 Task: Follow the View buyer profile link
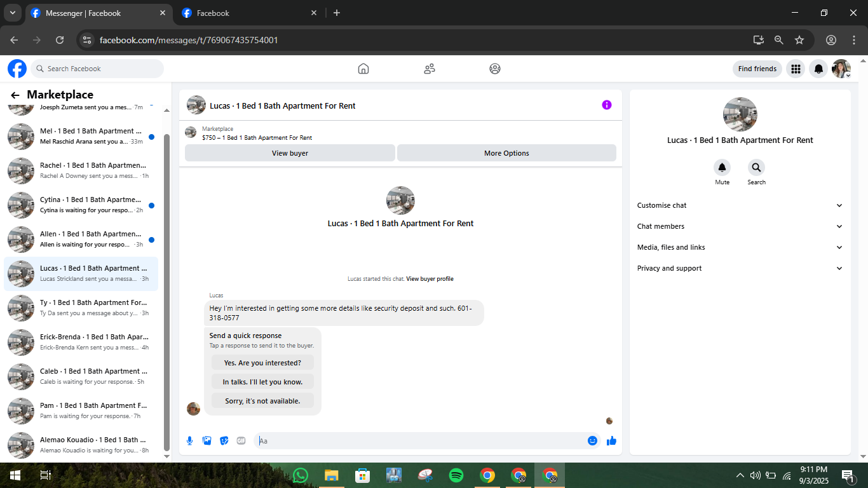430,279
